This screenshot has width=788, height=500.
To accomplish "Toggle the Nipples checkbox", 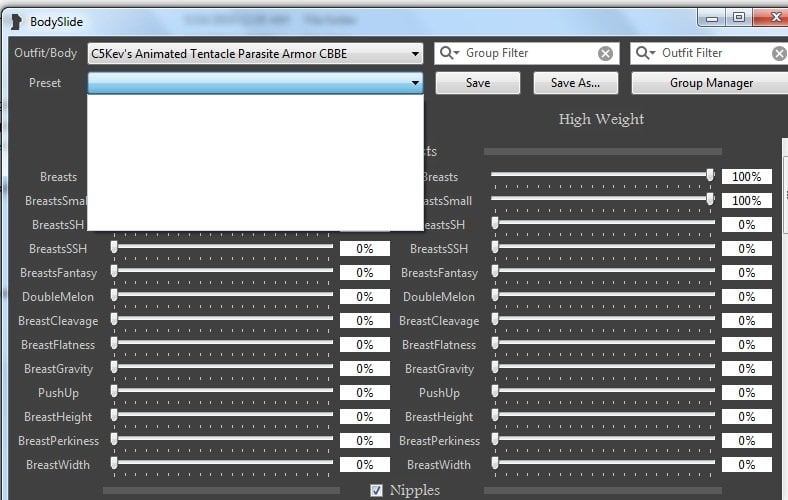I will tap(376, 490).
